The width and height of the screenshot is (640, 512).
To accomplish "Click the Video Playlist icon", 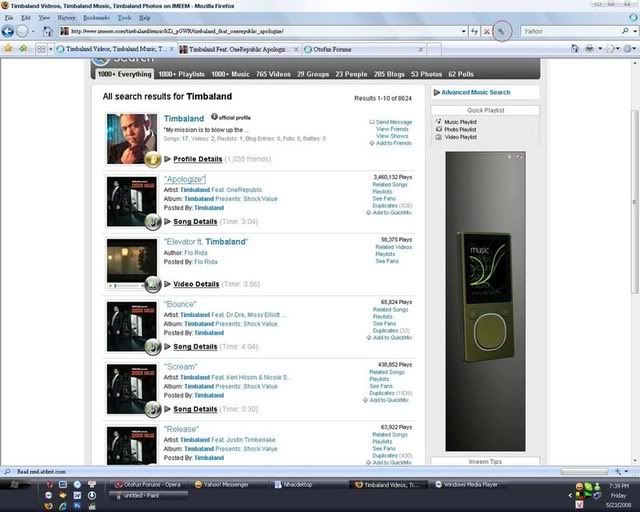I will (x=439, y=137).
